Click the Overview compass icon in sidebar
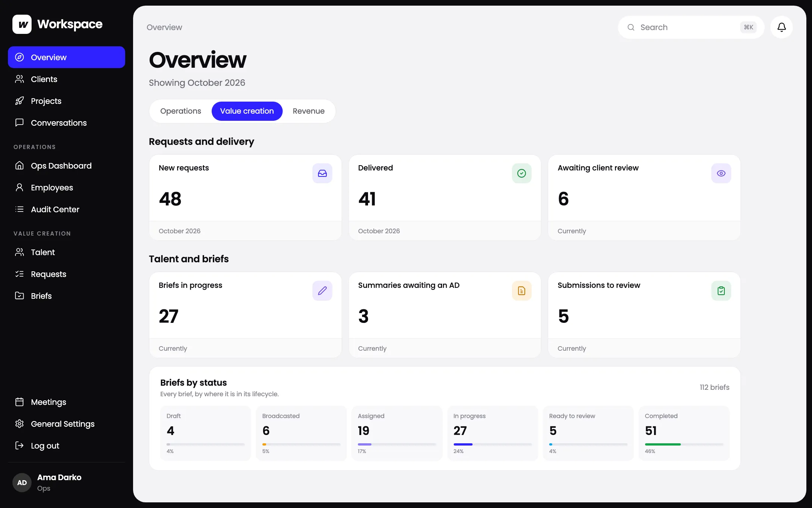 pos(20,57)
